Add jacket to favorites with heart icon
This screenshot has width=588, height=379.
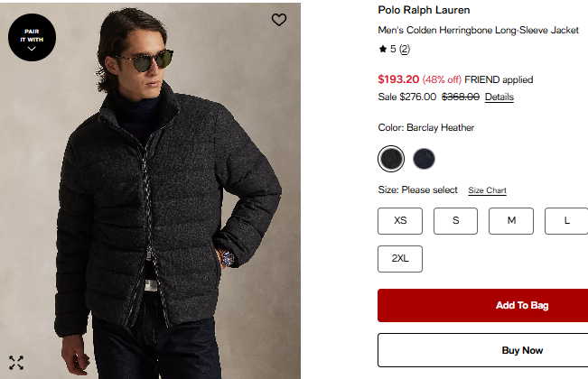tap(279, 19)
